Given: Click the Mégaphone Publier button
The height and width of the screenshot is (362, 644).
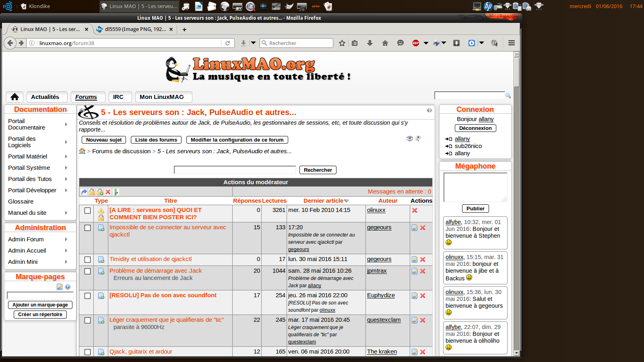Looking at the screenshot, I should coord(475,208).
